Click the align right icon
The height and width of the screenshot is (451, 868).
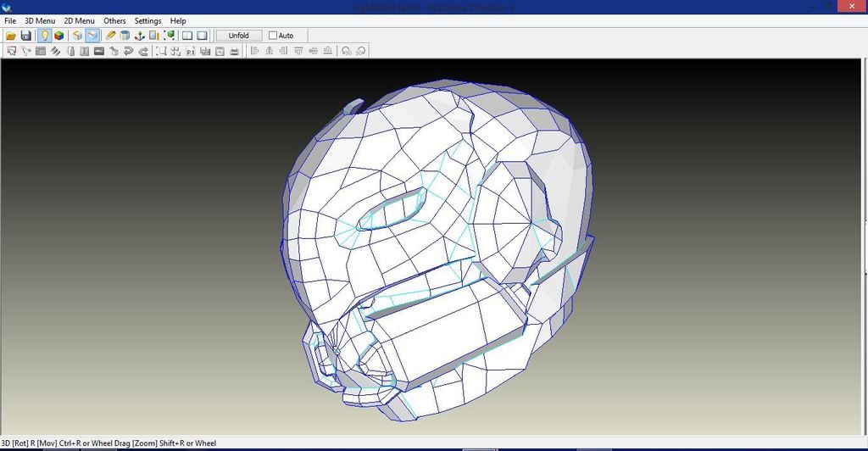tap(283, 51)
